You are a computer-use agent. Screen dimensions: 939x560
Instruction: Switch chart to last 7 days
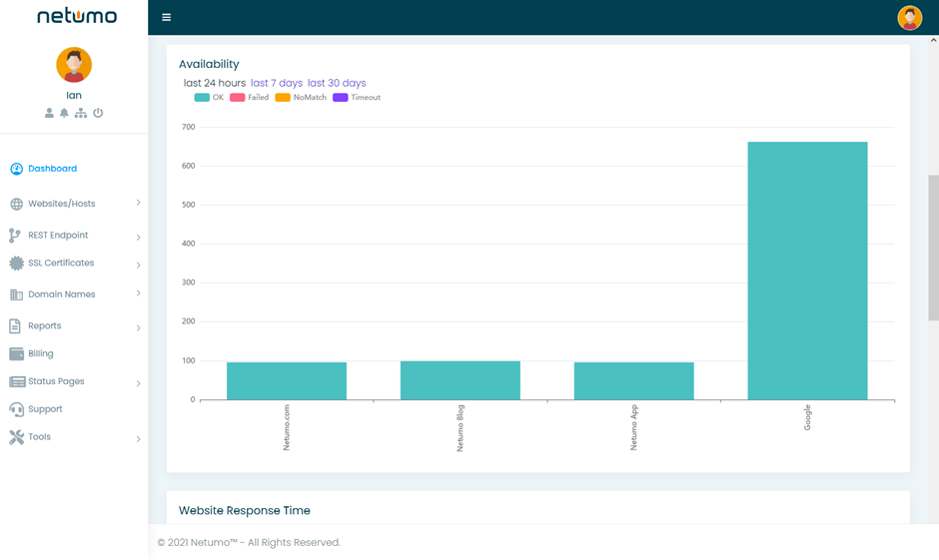coord(277,83)
